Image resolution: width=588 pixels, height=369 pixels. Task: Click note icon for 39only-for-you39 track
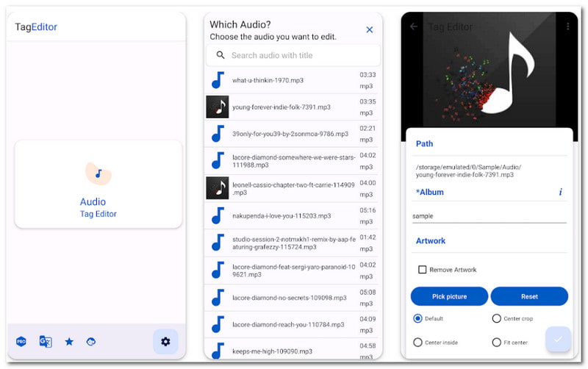218,134
